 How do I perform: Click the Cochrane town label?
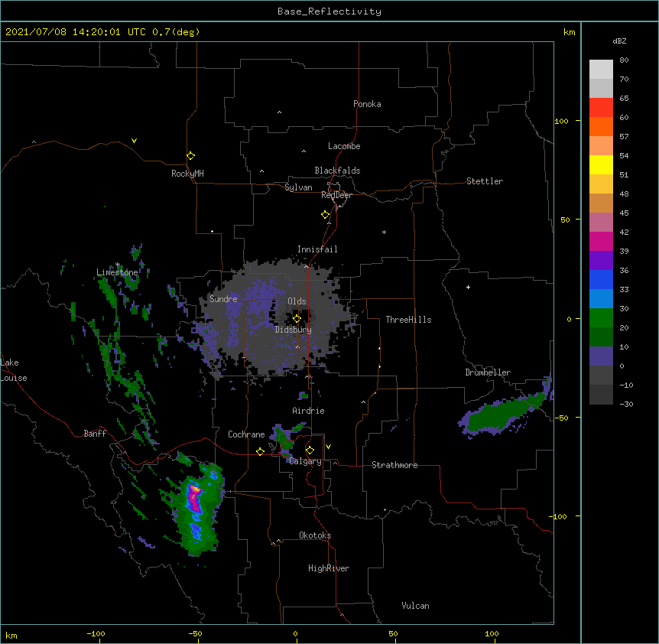pos(246,434)
